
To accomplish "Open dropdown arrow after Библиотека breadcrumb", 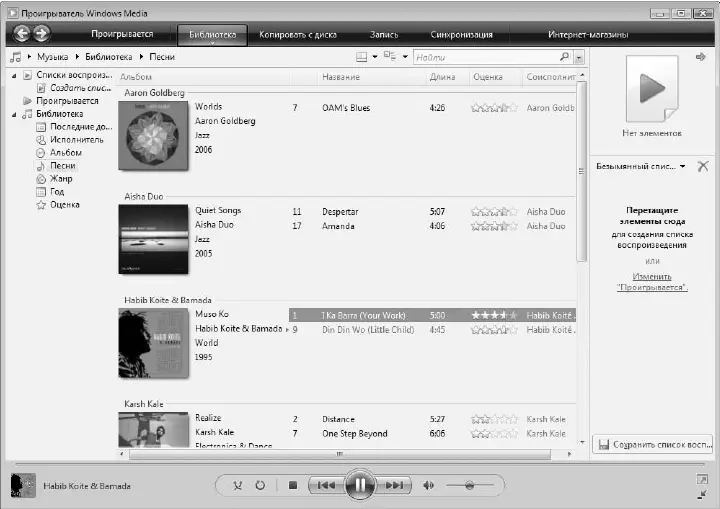I will pyautogui.click(x=141, y=57).
